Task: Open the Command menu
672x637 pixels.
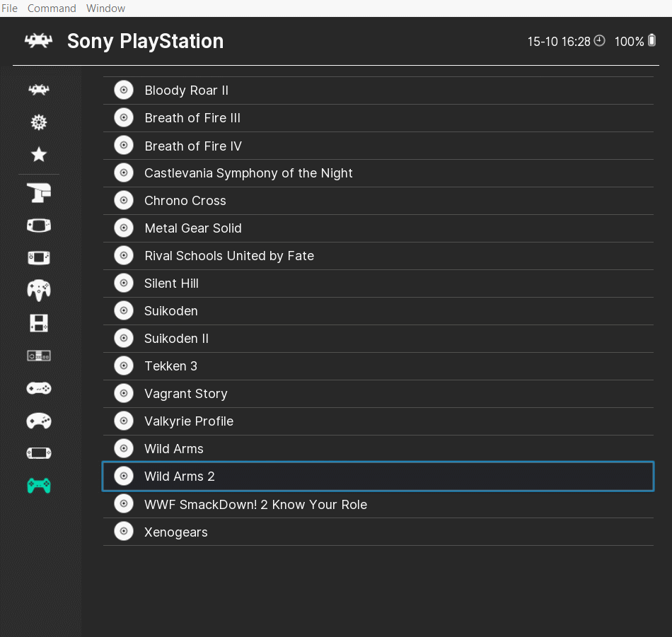Action: tap(51, 8)
